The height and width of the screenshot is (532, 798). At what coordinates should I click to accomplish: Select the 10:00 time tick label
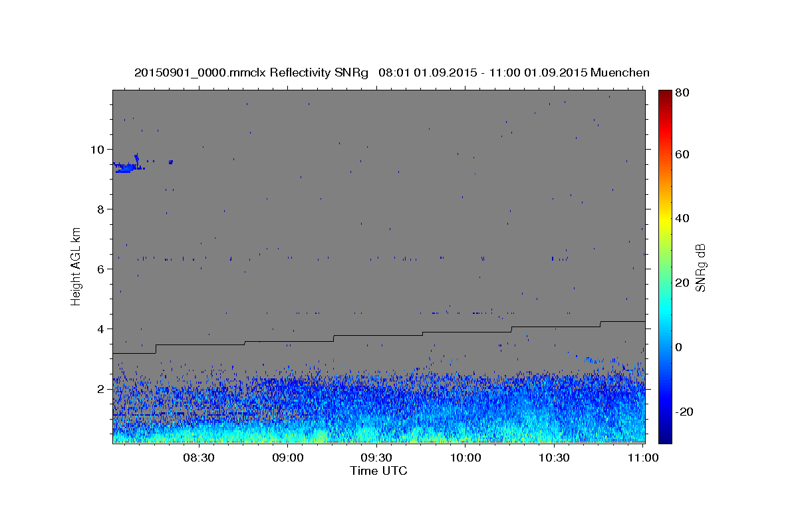coord(466,458)
